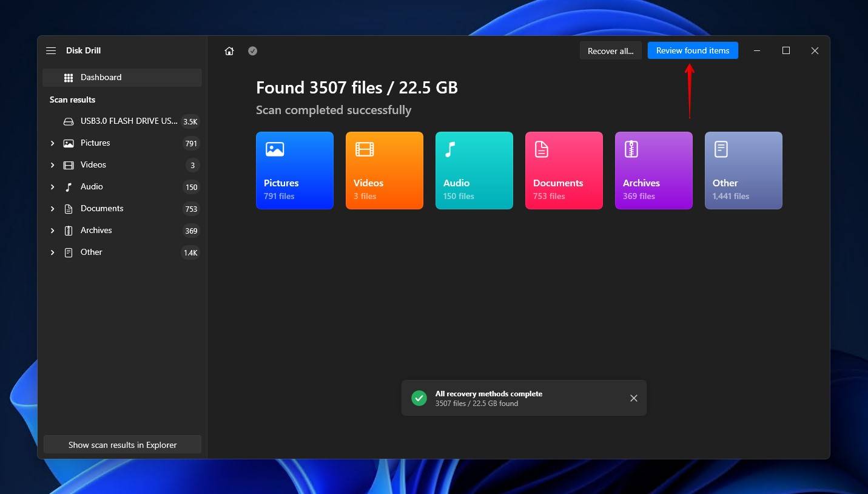Dismiss the recovery complete notification

pos(634,398)
